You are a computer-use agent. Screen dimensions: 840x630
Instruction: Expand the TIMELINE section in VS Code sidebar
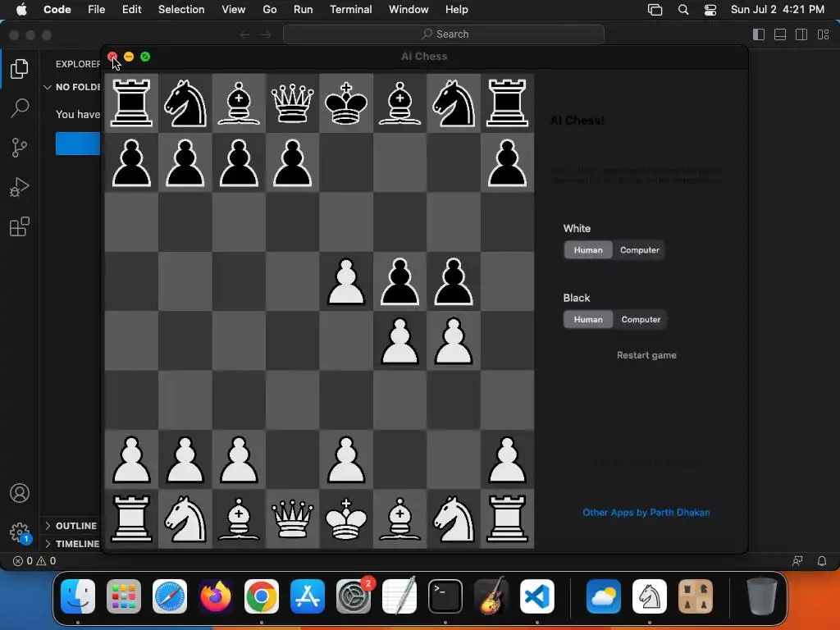[71, 543]
